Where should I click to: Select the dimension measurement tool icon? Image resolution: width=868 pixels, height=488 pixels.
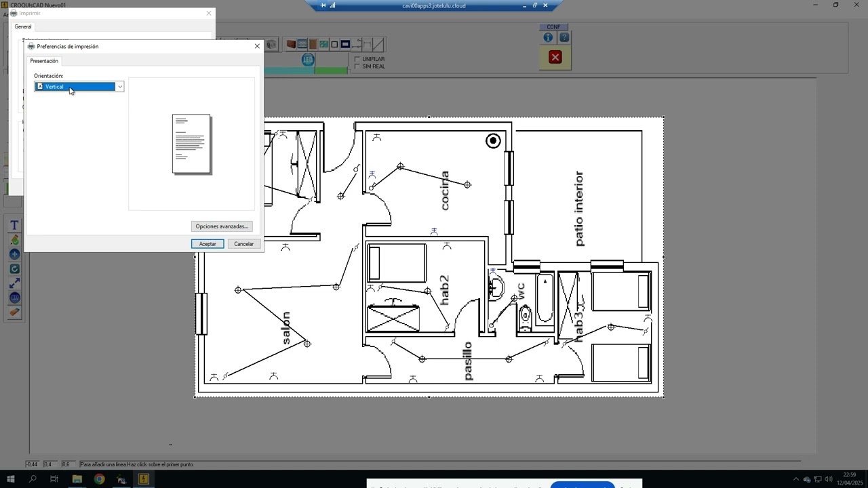pos(367,44)
